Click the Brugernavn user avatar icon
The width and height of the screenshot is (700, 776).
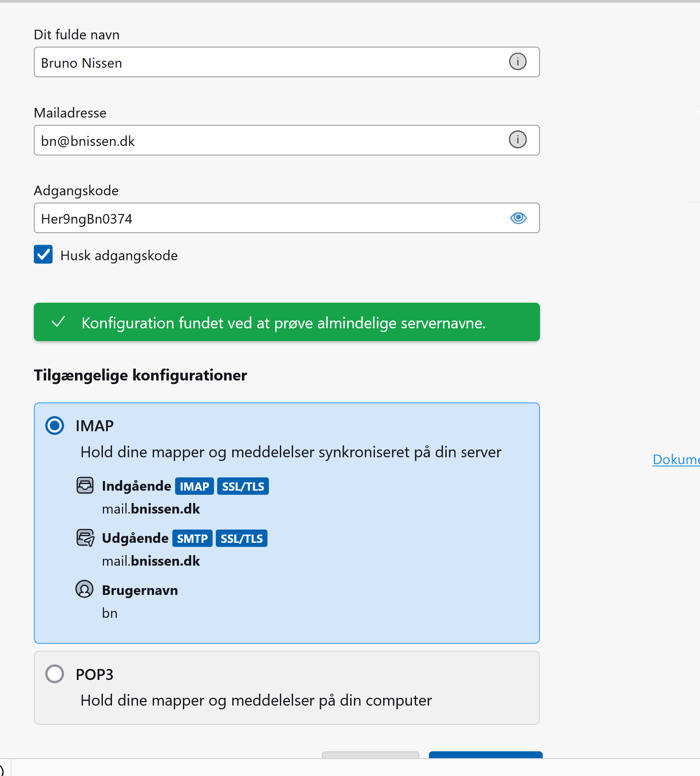click(85, 589)
